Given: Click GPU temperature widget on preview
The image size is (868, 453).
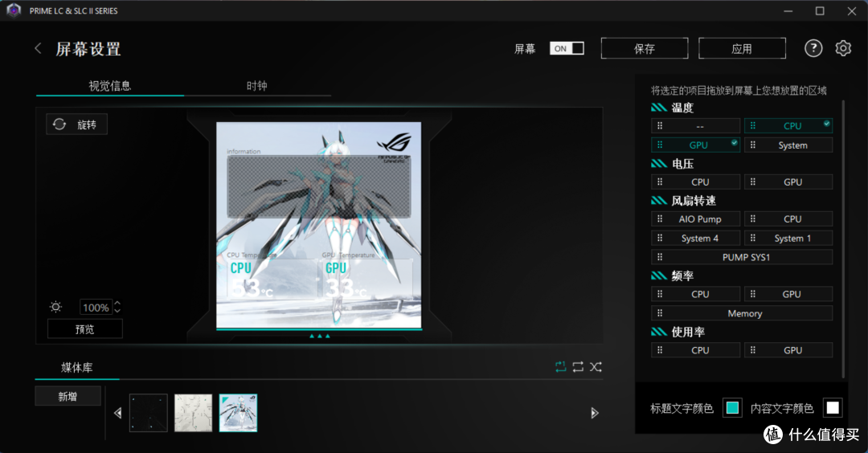Looking at the screenshot, I should pyautogui.click(x=367, y=280).
